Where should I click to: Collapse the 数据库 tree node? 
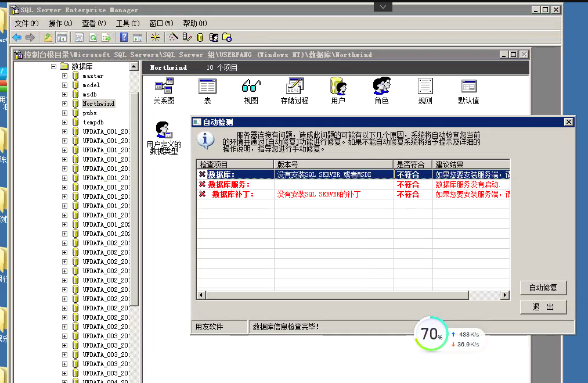point(53,66)
